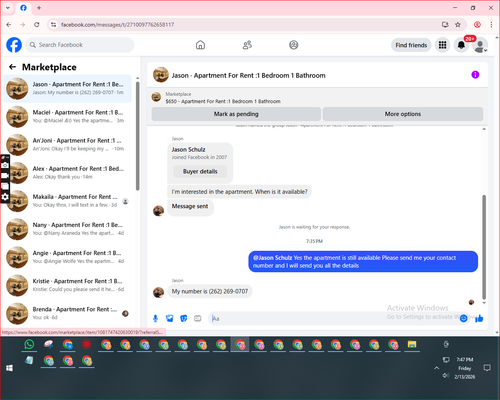Go back with browser back arrow
Viewport: 500px width, 400px height.
click(x=9, y=24)
